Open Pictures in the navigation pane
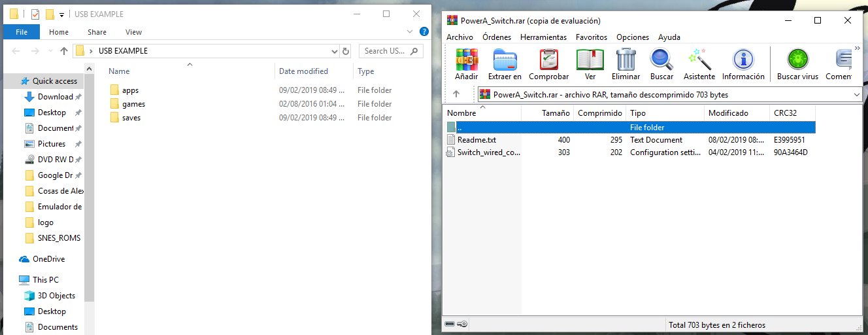The image size is (868, 335). click(x=51, y=144)
